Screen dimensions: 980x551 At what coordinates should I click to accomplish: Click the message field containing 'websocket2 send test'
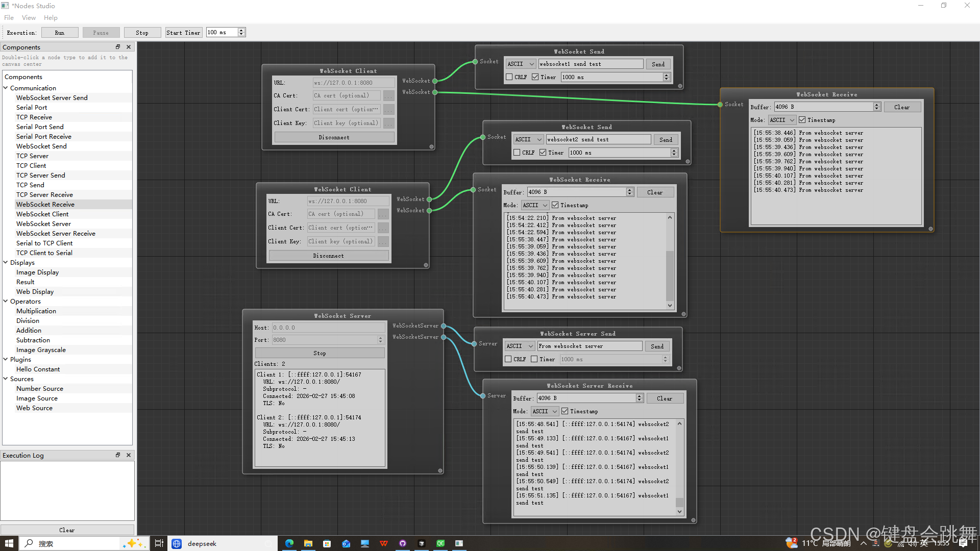[598, 139]
